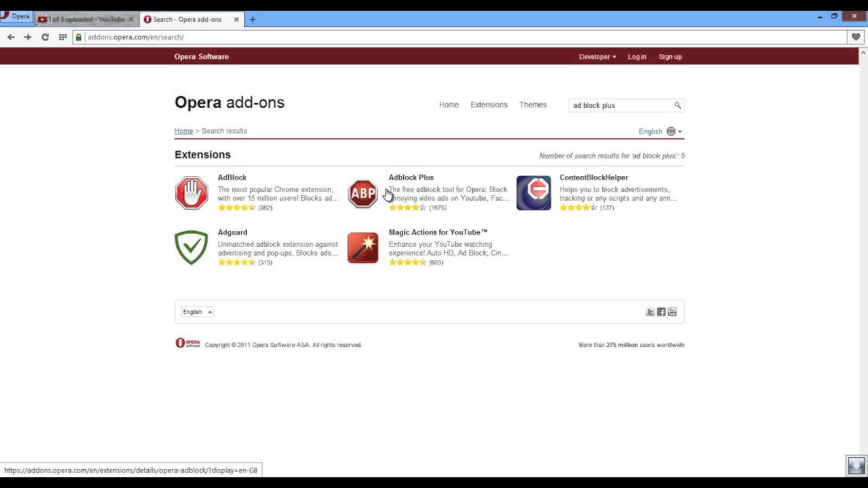Click the copyright 2011 Opera Software text
This screenshot has height=488, width=868.
coord(283,345)
